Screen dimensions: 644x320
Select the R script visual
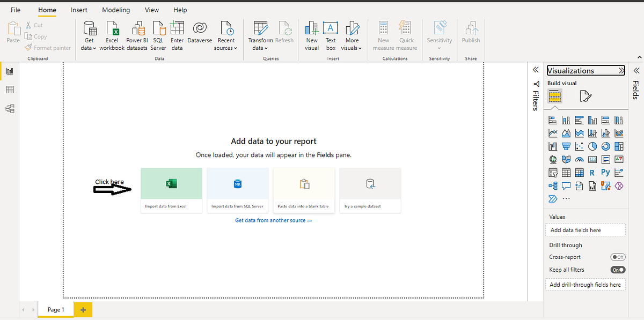coord(592,172)
